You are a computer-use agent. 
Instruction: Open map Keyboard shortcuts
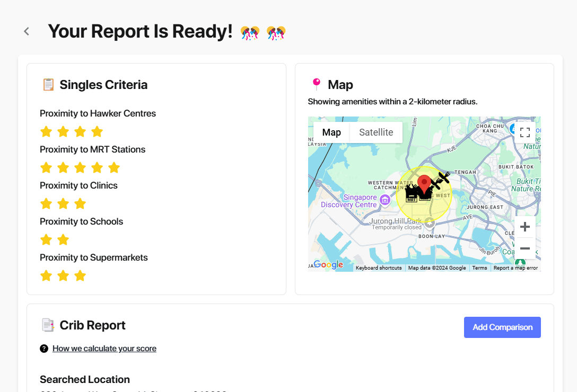click(x=379, y=268)
